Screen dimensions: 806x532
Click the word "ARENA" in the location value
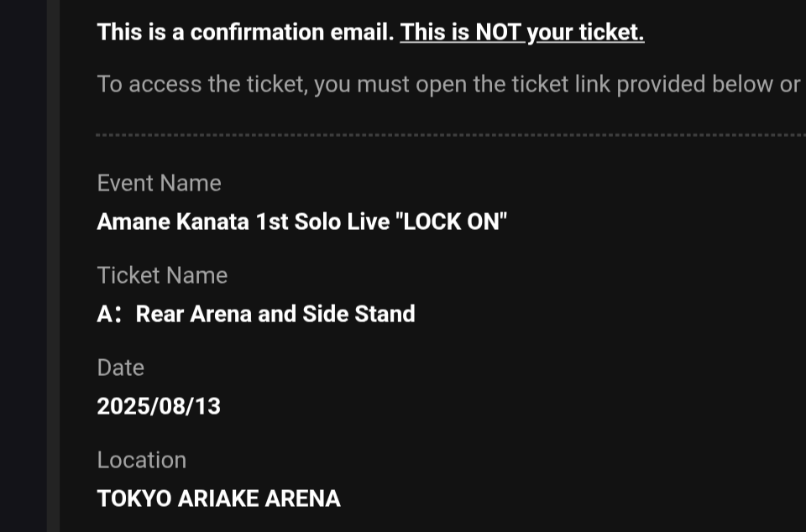point(302,498)
